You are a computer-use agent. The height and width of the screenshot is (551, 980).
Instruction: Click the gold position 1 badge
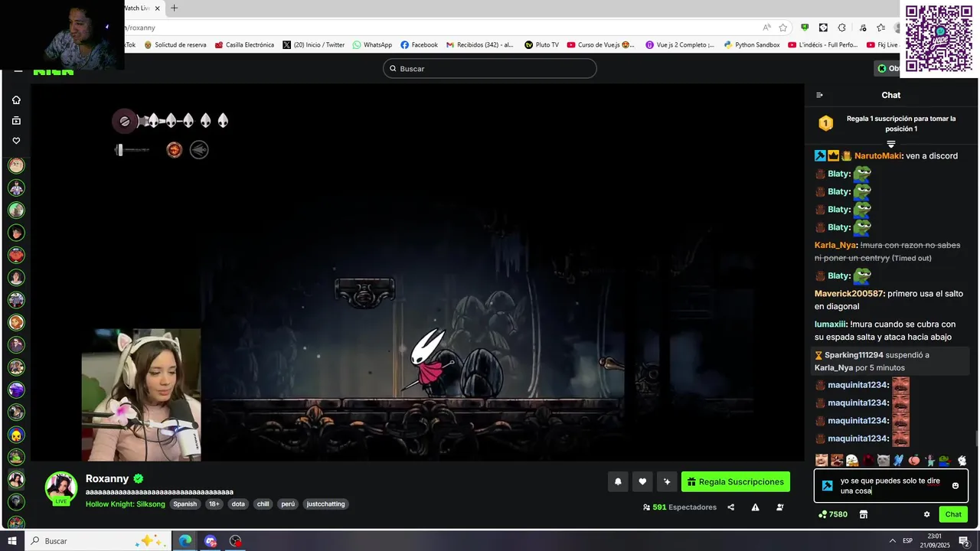825,123
